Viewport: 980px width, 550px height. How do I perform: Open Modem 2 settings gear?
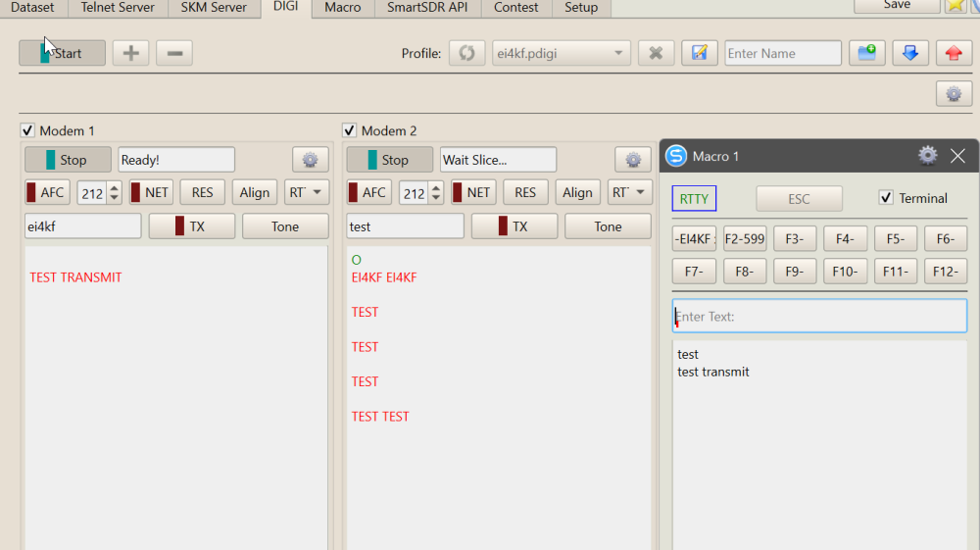[x=632, y=160]
